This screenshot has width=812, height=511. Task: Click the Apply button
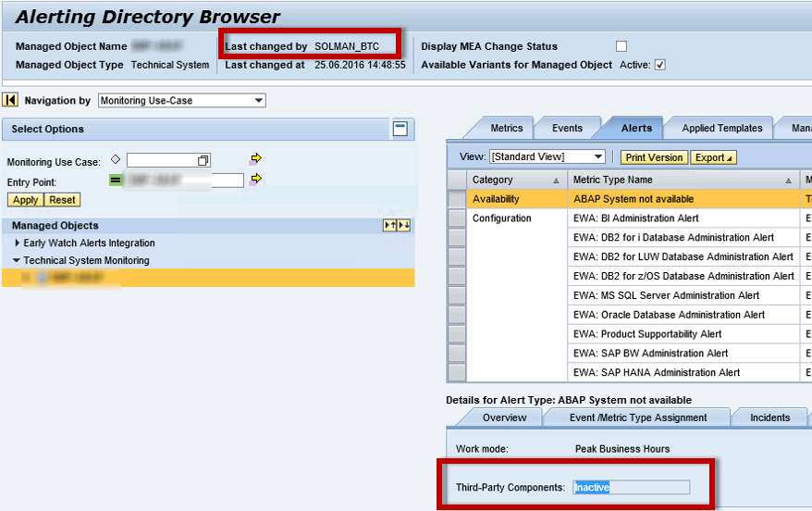[25, 200]
